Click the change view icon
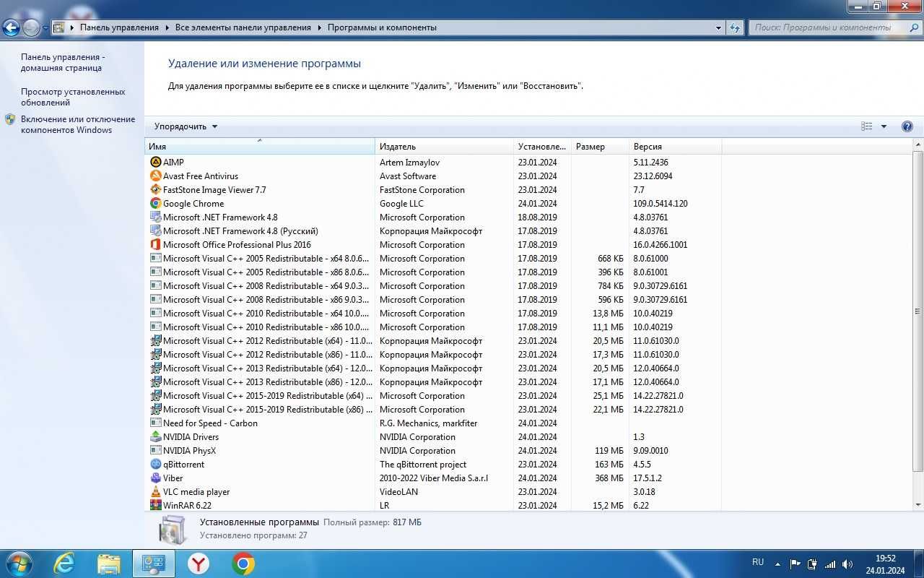The width and height of the screenshot is (924, 578). point(867,126)
